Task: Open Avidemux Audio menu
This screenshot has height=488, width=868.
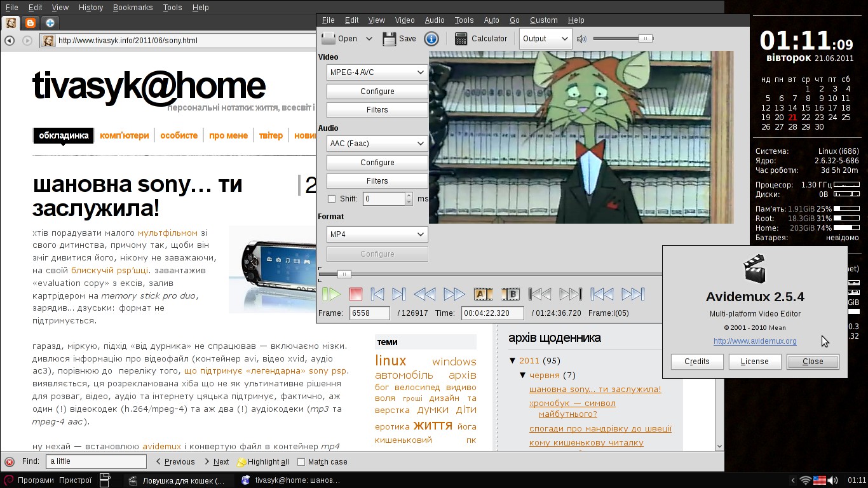Action: point(435,20)
